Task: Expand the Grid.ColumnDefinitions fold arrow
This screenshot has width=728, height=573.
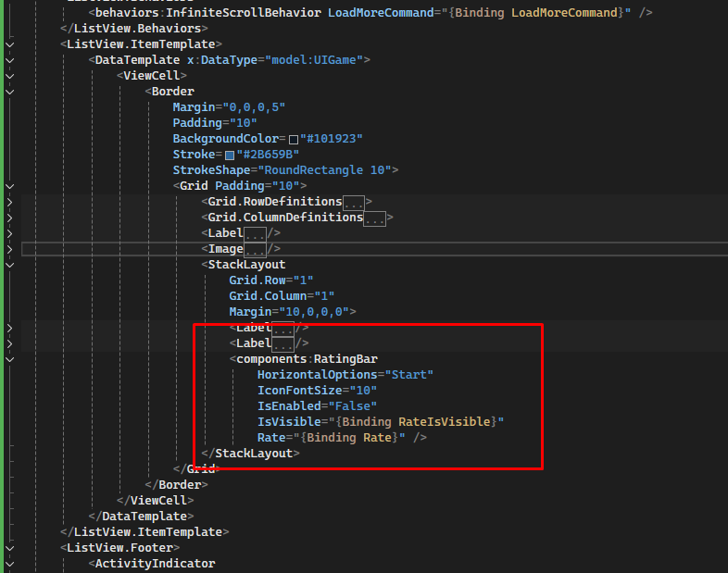Action: [10, 218]
